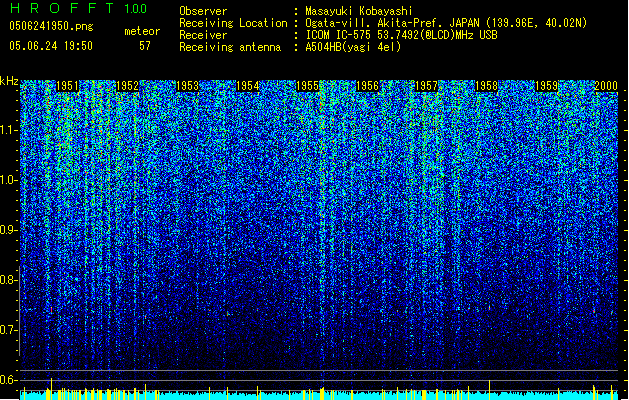This screenshot has width=629, height=400.
Task: Click the meteor label
Action: click(142, 31)
